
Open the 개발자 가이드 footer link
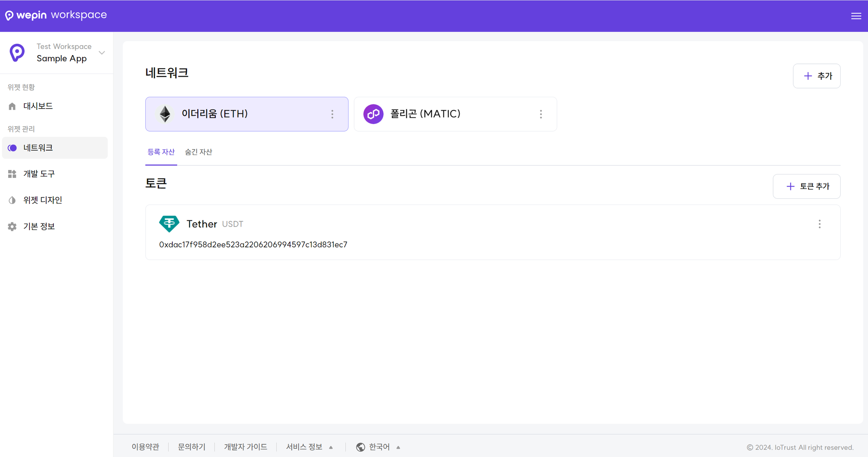tap(245, 447)
